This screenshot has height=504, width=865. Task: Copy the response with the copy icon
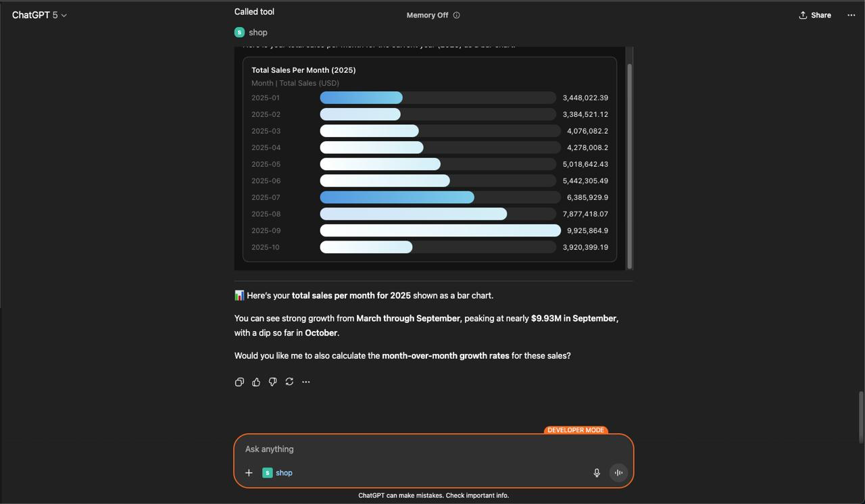239,382
